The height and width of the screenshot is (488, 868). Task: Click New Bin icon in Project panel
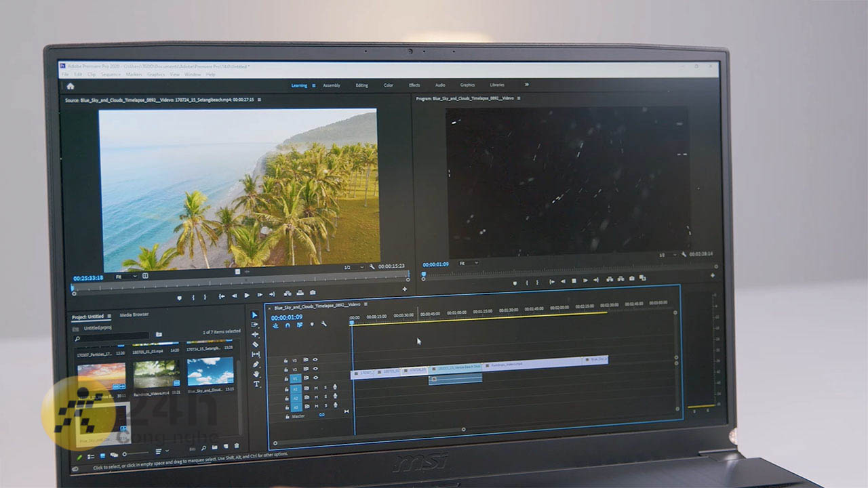click(x=214, y=447)
